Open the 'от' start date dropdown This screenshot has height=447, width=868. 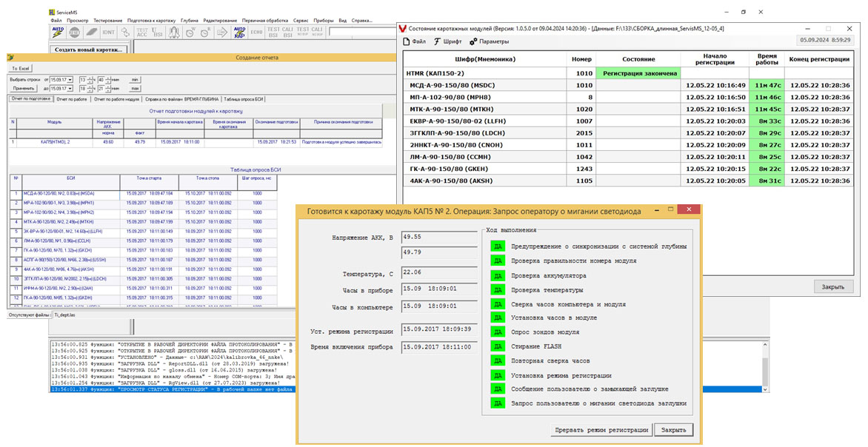[x=71, y=79]
